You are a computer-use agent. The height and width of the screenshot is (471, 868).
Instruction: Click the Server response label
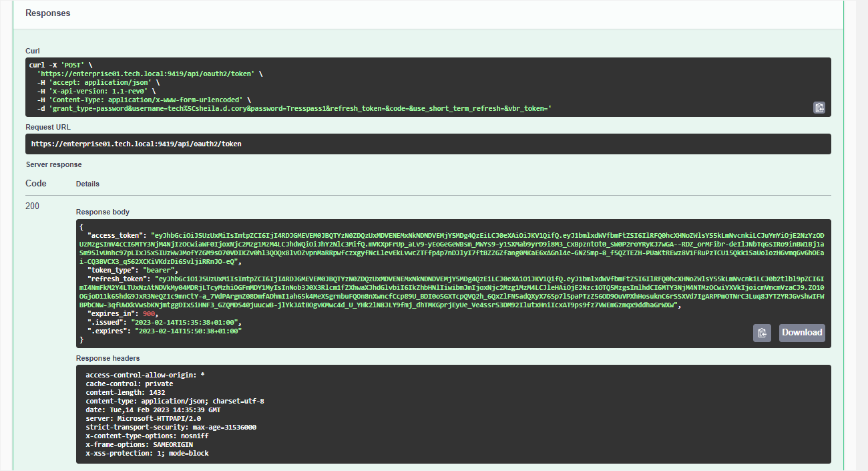(x=54, y=164)
